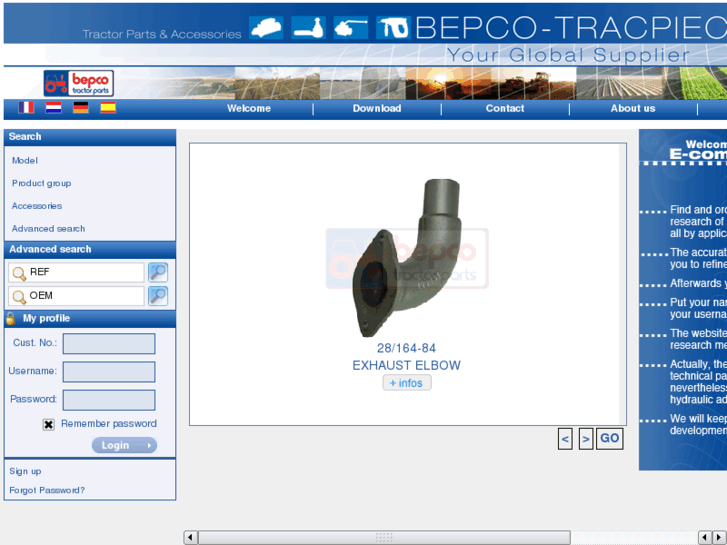Click the third header parts icon
This screenshot has width=727, height=545.
tap(351, 28)
